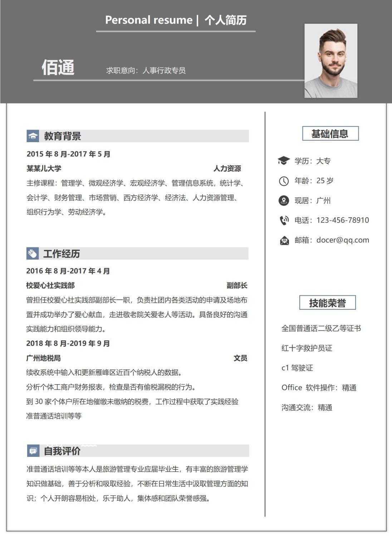Click the chat bubble icon beside 自我评价
The height and width of the screenshot is (555, 392).
click(x=33, y=451)
